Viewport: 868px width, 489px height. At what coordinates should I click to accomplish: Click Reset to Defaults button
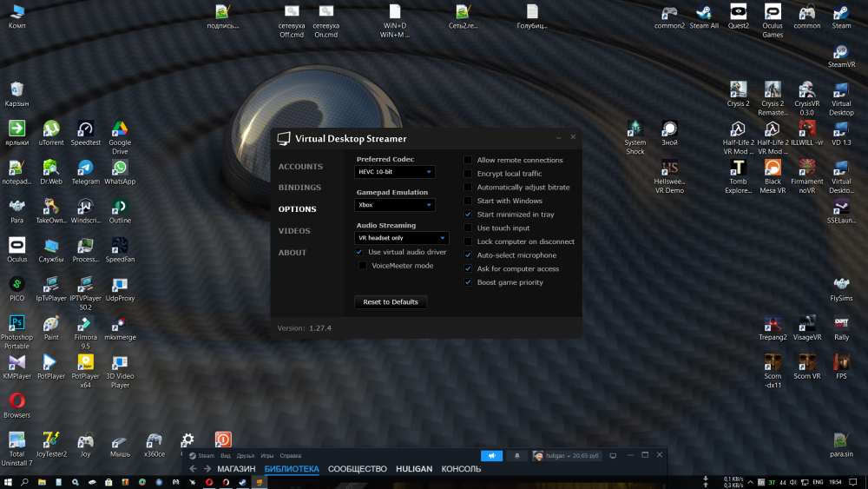coord(391,301)
